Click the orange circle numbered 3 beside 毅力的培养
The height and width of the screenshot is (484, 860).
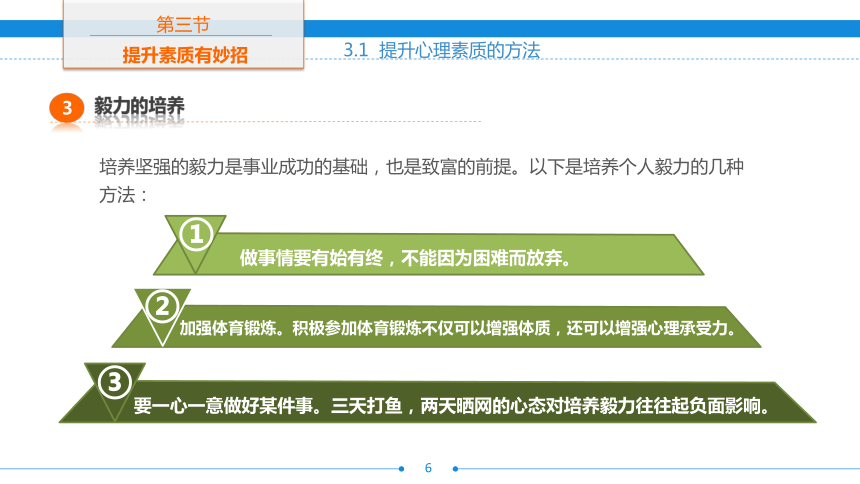point(66,108)
